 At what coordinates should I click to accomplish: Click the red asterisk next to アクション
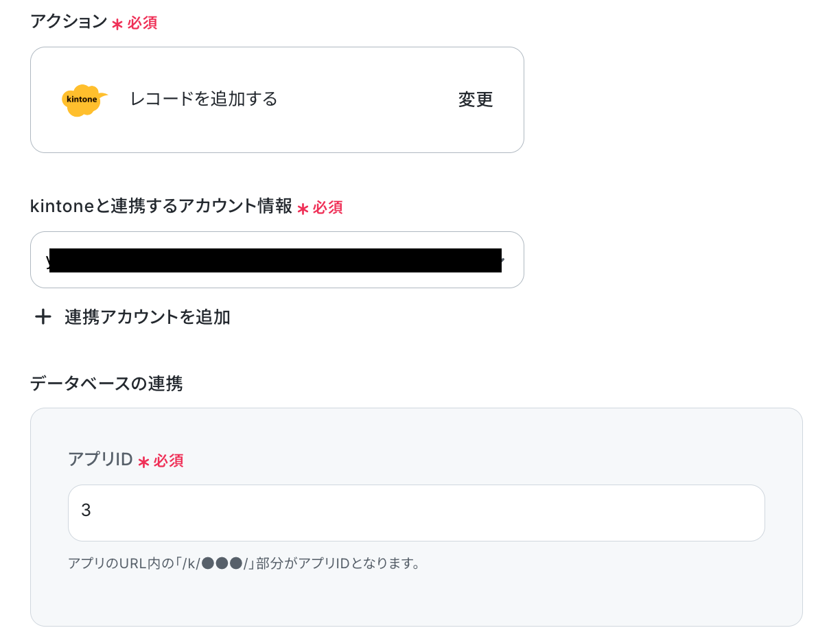tap(117, 24)
